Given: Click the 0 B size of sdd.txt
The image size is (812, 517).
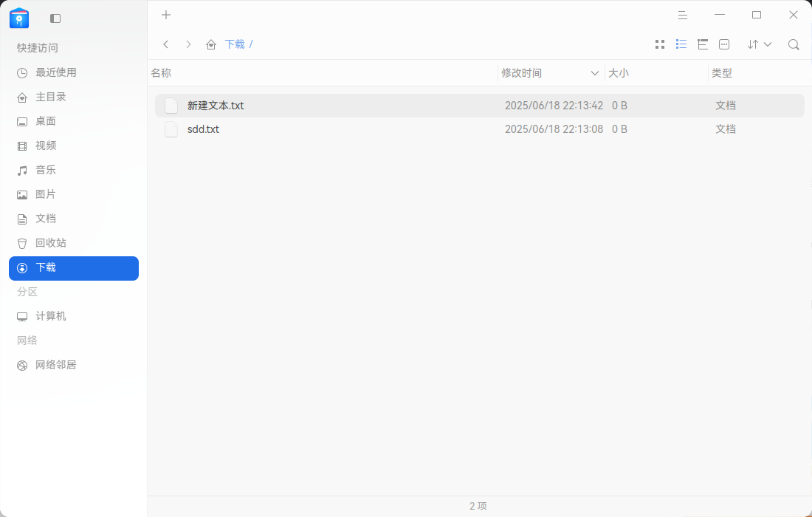Looking at the screenshot, I should pos(619,129).
